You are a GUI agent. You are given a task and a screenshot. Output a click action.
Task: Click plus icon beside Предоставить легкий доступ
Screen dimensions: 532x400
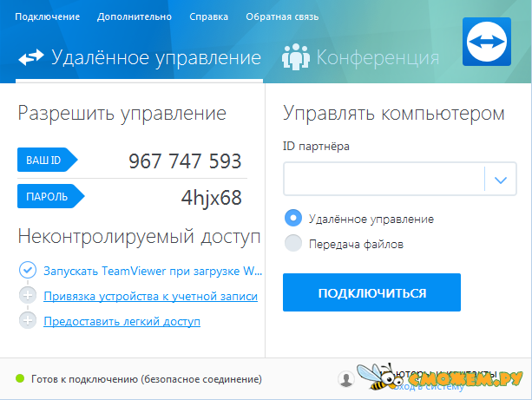click(28, 320)
